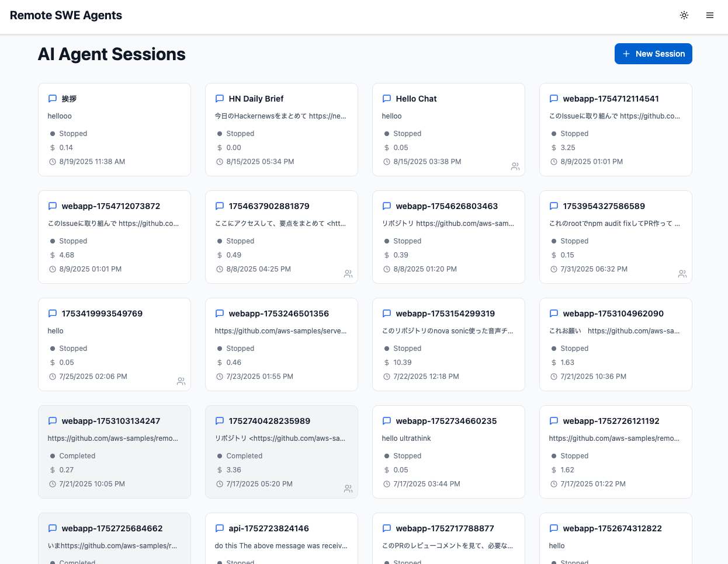Click Completed status on webapp-1753103134247 card
This screenshot has height=564, width=728.
click(77, 456)
